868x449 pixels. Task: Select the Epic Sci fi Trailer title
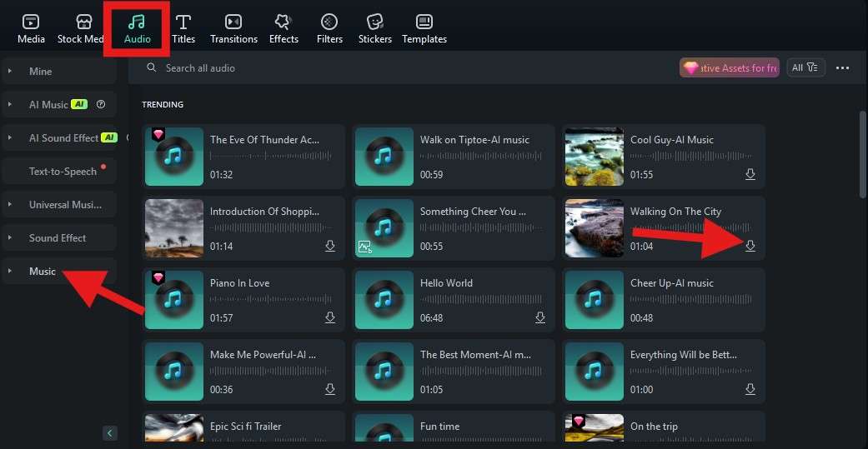click(x=246, y=427)
